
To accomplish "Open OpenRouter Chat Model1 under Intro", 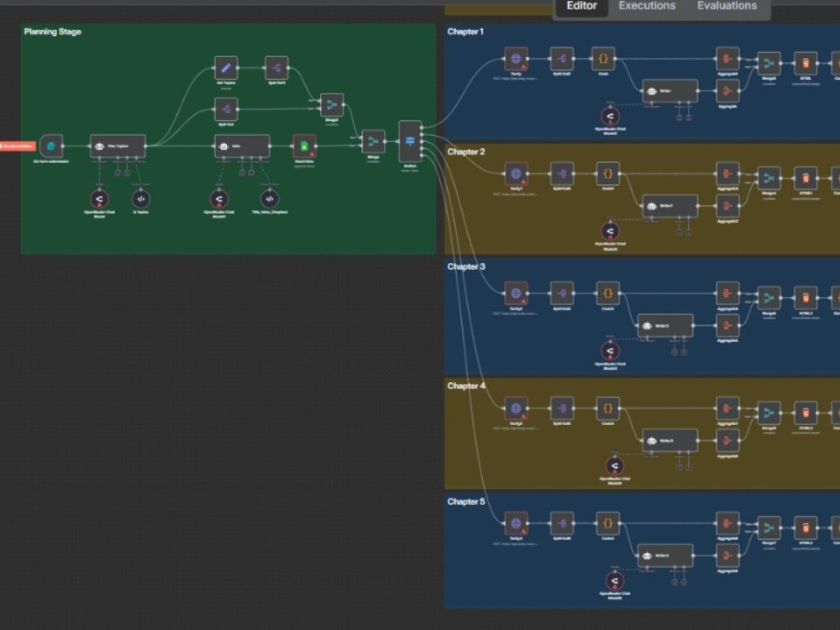I will pyautogui.click(x=218, y=199).
